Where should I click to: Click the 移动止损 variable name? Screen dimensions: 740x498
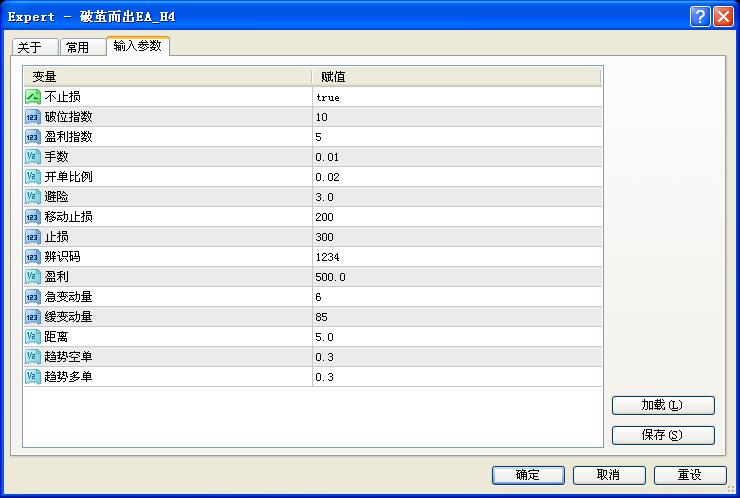pos(68,217)
